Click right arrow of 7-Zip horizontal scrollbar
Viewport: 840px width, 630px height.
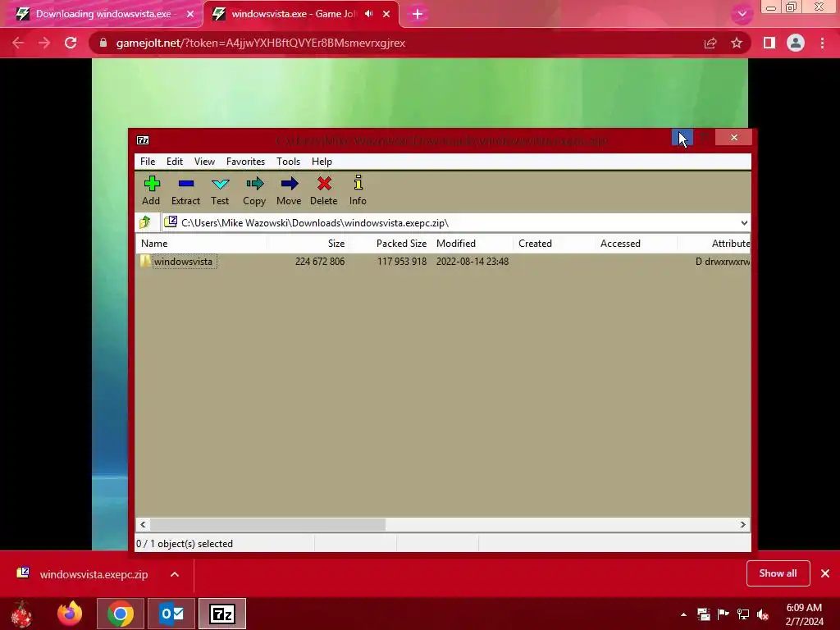point(743,524)
